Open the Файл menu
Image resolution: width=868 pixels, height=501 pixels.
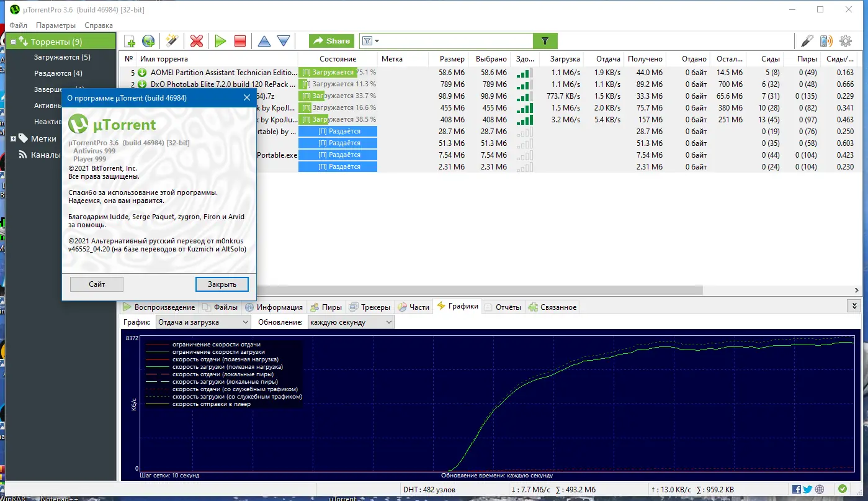pyautogui.click(x=19, y=25)
